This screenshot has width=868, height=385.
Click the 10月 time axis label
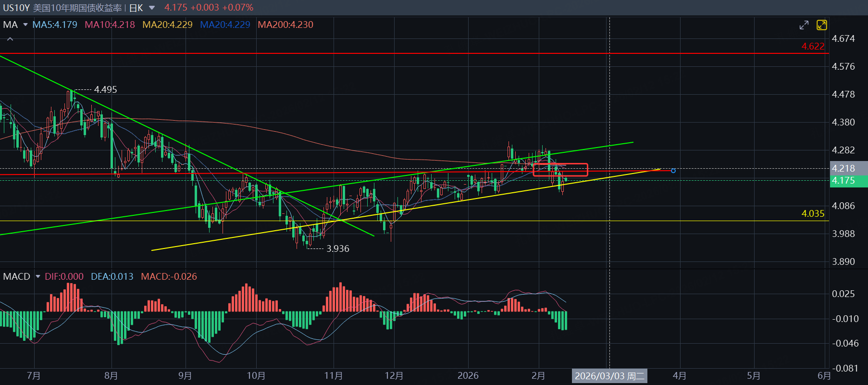click(256, 376)
